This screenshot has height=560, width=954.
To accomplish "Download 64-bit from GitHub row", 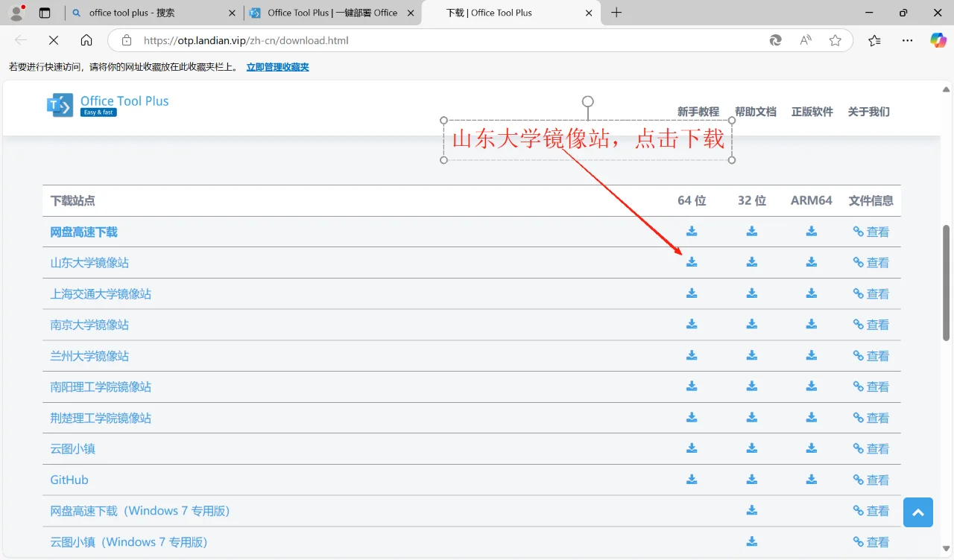I will [692, 480].
